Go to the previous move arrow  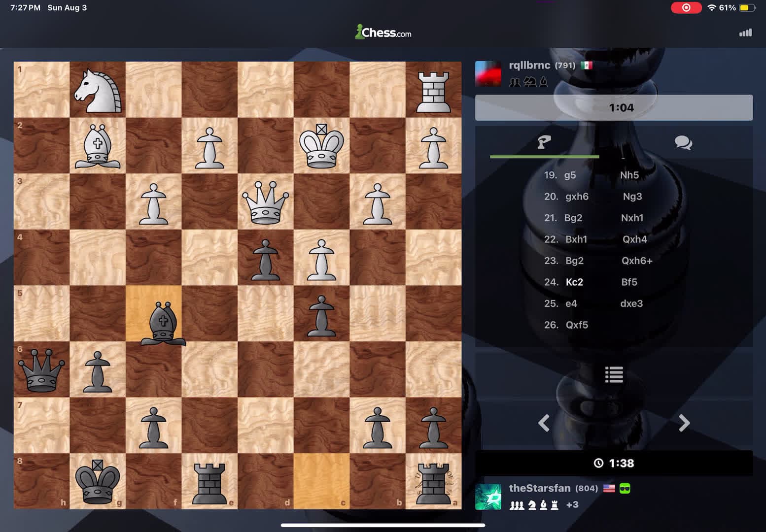pos(544,423)
